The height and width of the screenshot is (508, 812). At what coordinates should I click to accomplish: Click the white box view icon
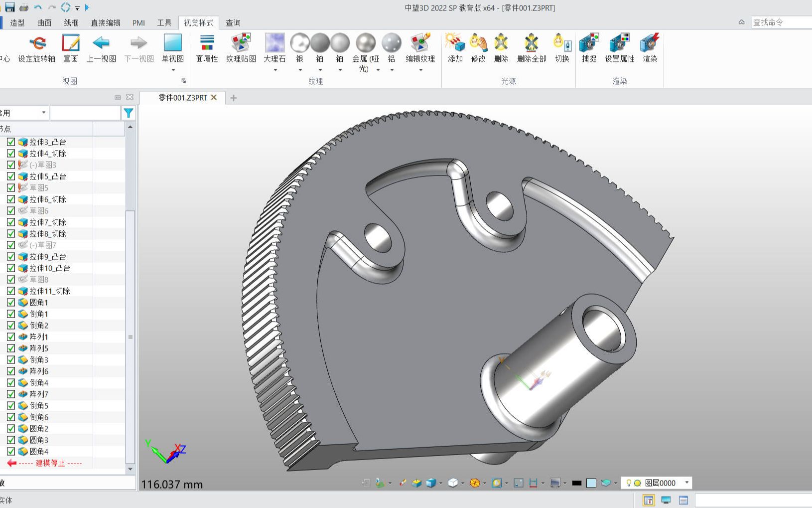(453, 483)
